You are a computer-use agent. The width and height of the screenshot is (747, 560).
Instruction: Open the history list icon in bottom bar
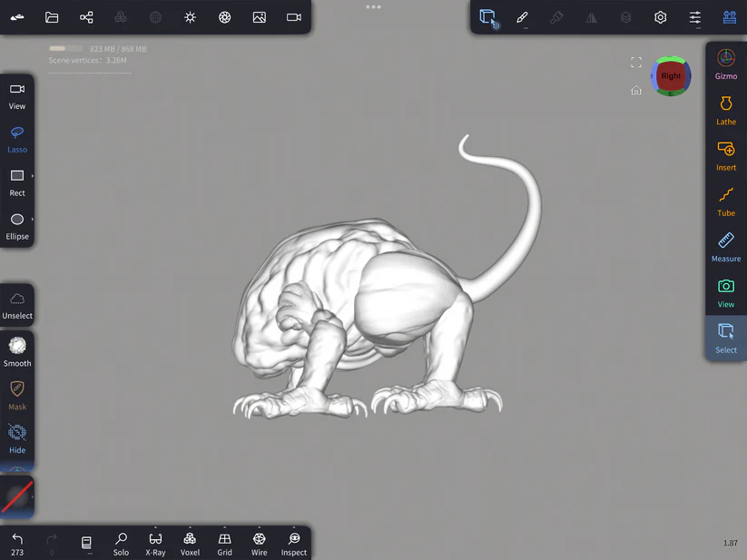[86, 543]
